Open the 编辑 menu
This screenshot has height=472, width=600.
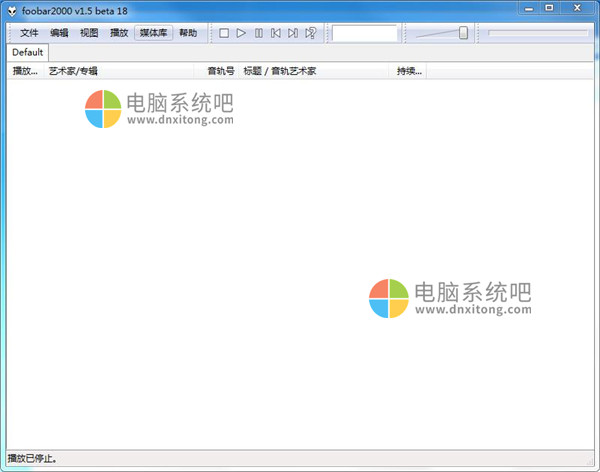pyautogui.click(x=59, y=33)
